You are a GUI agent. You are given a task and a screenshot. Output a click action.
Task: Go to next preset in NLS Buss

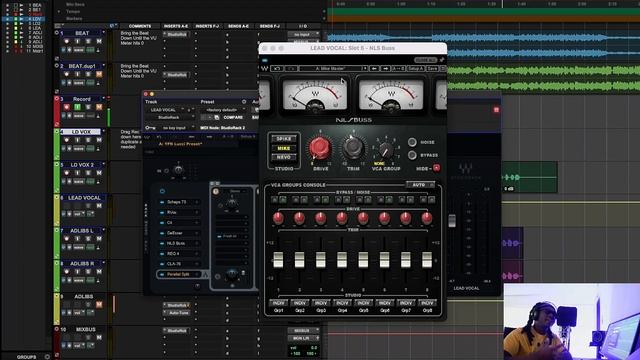pyautogui.click(x=385, y=69)
